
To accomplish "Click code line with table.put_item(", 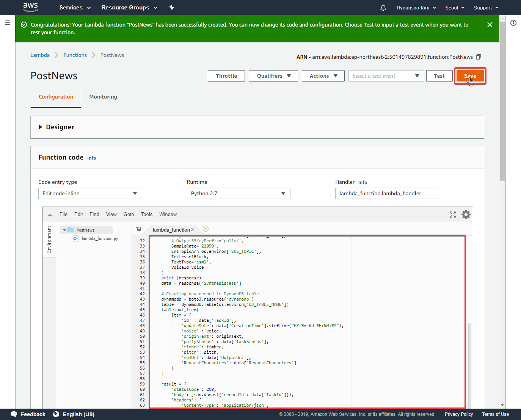I will pos(180,310).
